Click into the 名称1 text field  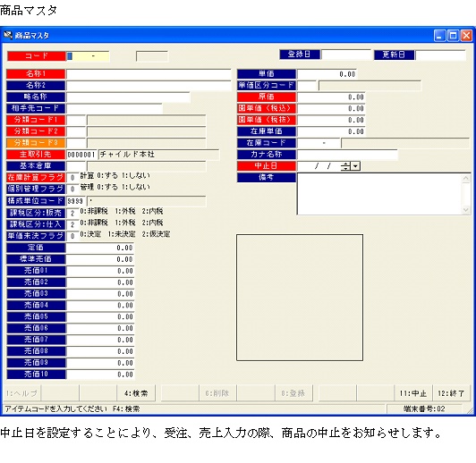point(149,74)
